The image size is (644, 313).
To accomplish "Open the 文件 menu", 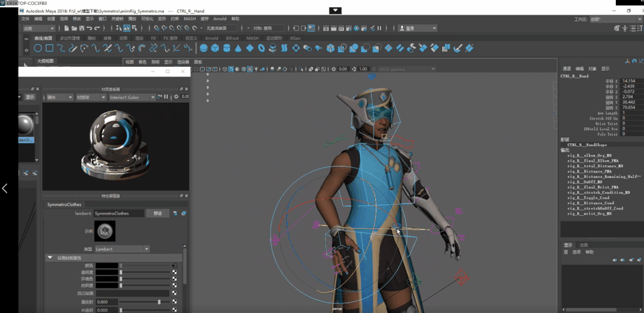I will 25,19.
